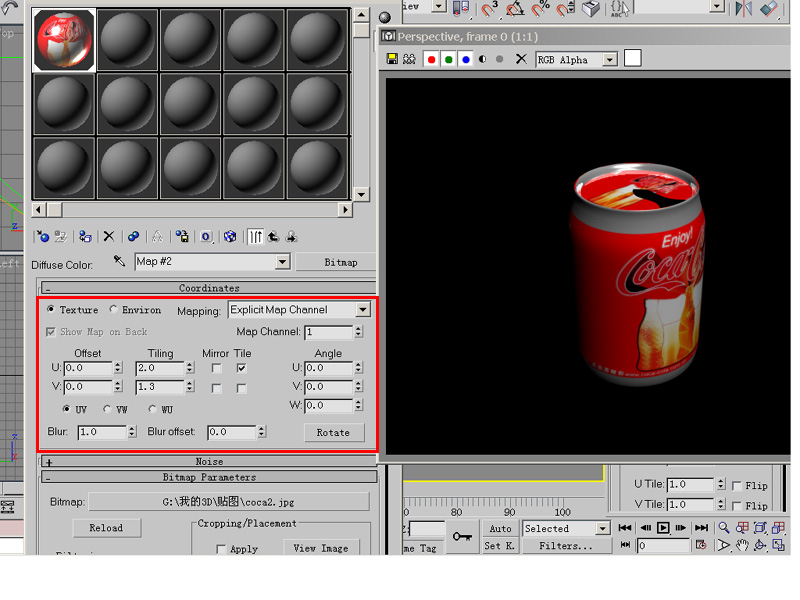This screenshot has height=600, width=800.
Task: Click the Rotate button
Action: click(334, 433)
